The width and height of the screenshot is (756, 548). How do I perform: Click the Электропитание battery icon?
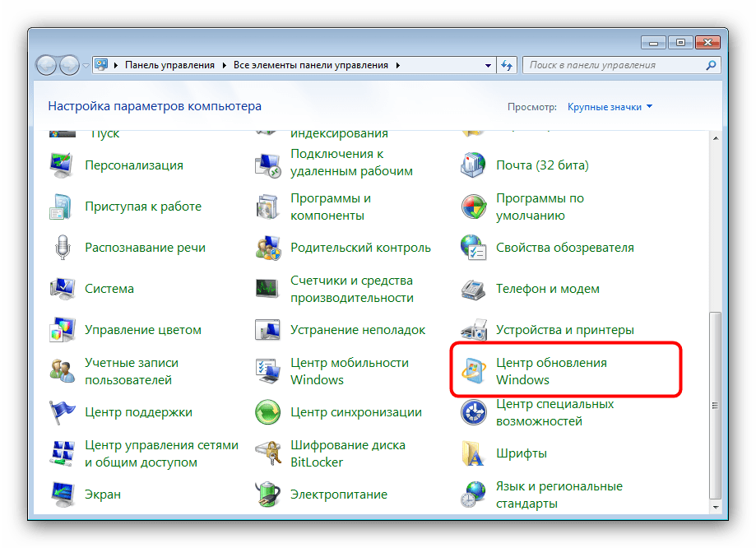[268, 495]
